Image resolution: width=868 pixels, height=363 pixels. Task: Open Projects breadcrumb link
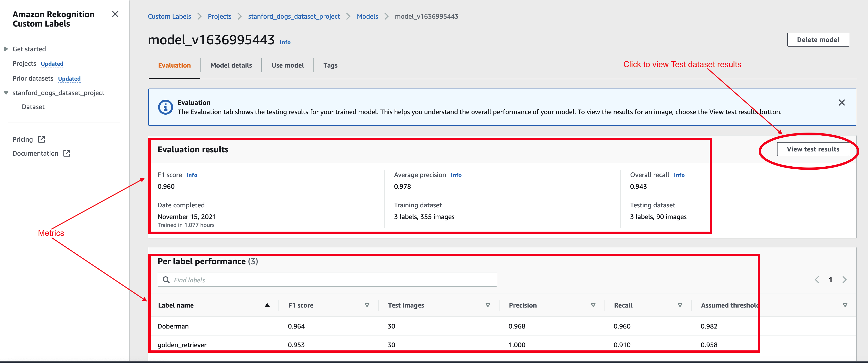(219, 17)
